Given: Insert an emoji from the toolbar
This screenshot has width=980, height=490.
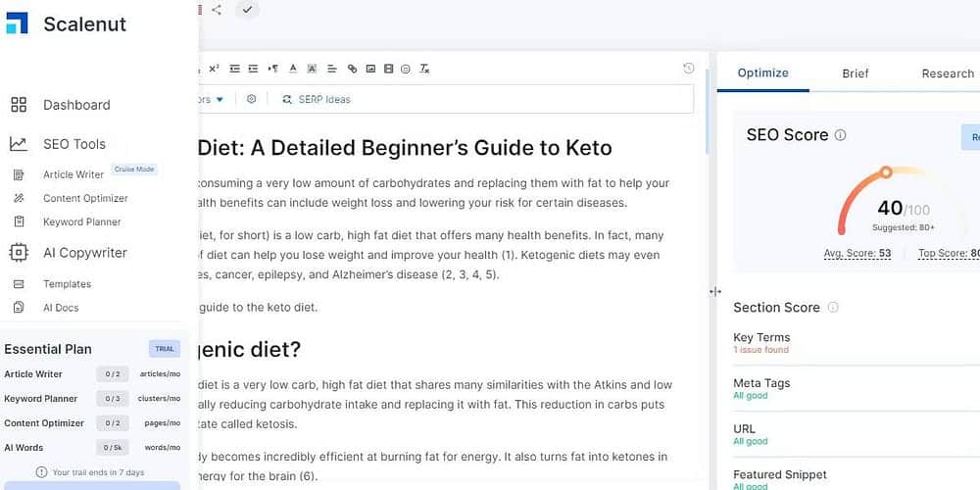Looking at the screenshot, I should [x=406, y=69].
